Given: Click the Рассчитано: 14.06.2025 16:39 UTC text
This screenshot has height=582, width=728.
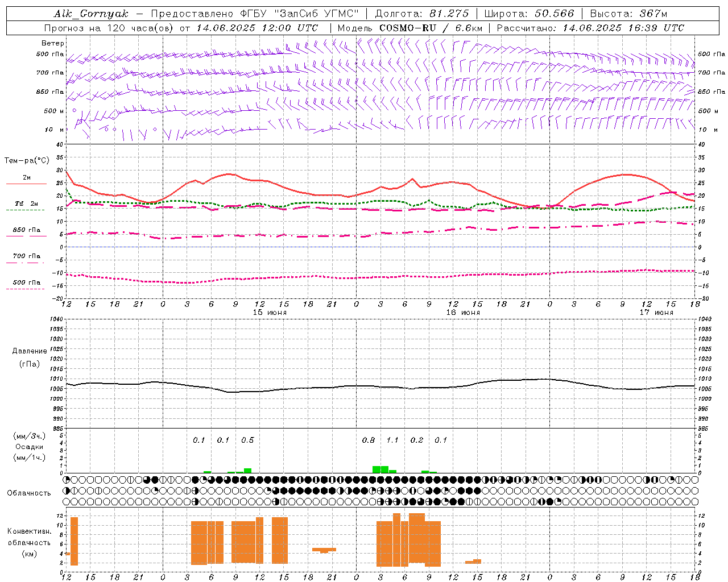Looking at the screenshot, I should point(590,28).
